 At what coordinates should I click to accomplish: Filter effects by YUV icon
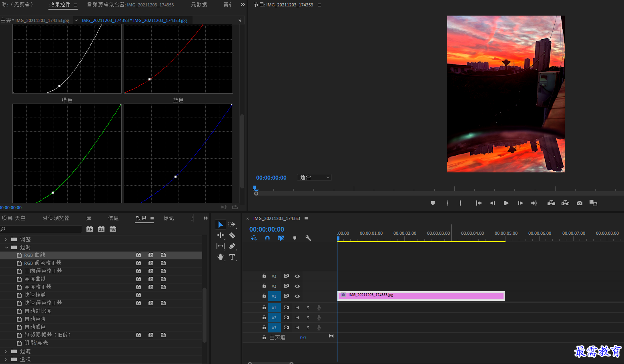(113, 229)
